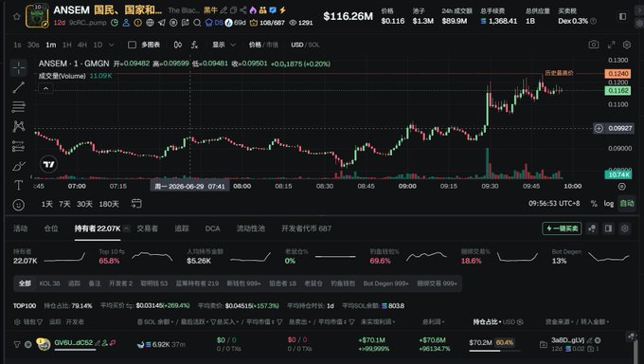The width and height of the screenshot is (644, 364).
Task: Open the bubble map icon near 一键买卖
Action: coord(592,228)
